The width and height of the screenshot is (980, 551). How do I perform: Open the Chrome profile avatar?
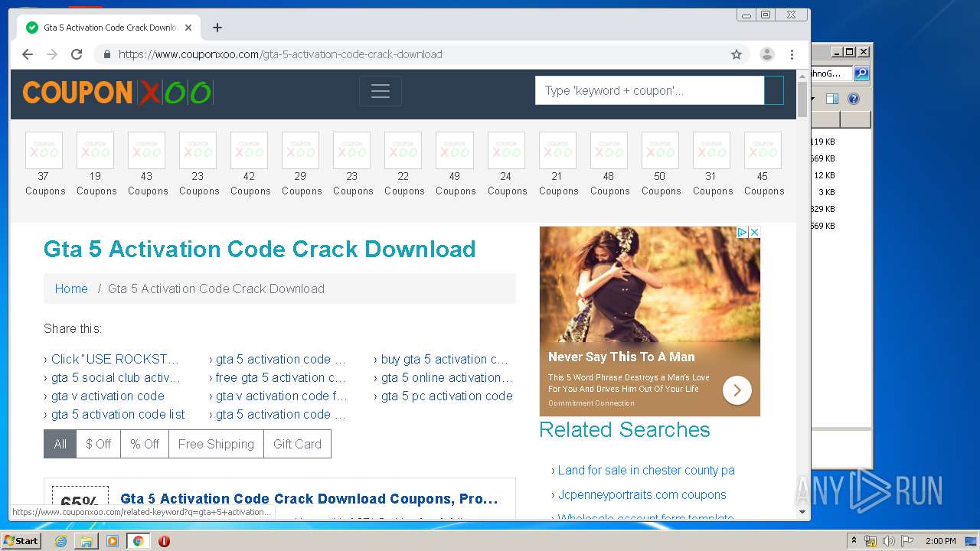(x=766, y=54)
